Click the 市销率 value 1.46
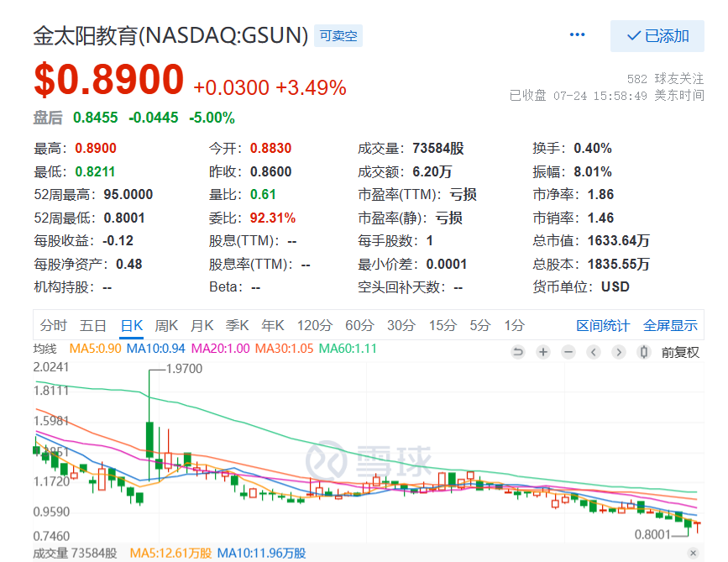This screenshot has width=728, height=562. [x=600, y=218]
